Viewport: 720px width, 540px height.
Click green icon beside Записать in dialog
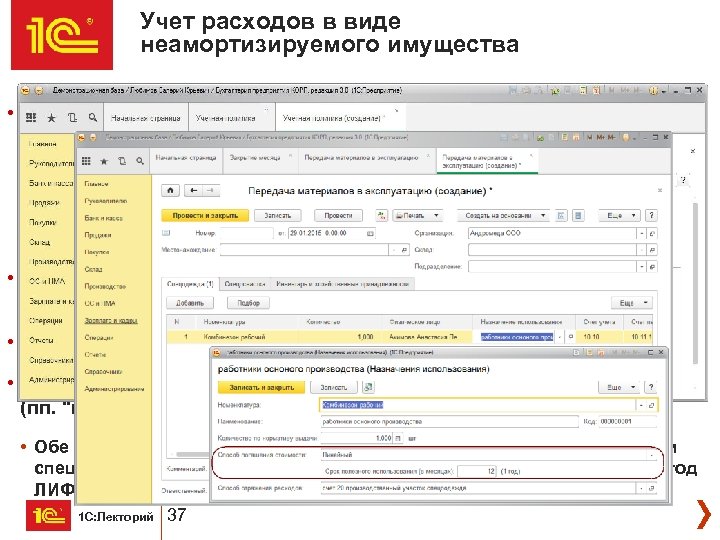point(368,388)
